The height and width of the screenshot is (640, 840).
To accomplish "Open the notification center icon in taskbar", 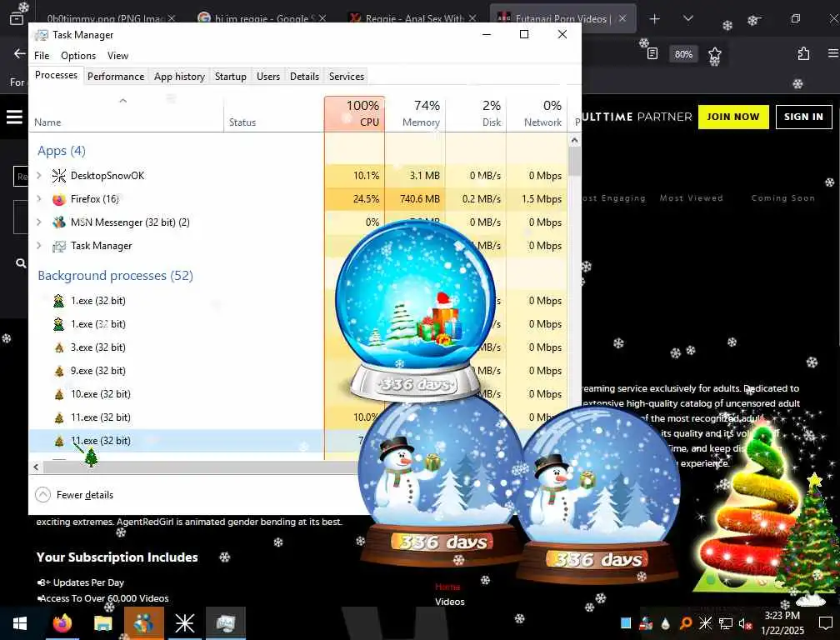I will tap(826, 623).
